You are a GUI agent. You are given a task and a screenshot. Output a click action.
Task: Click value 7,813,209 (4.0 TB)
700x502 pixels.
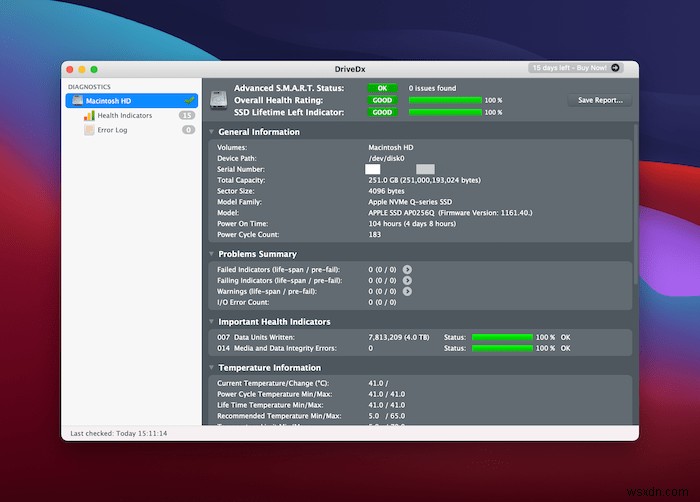[x=399, y=337]
